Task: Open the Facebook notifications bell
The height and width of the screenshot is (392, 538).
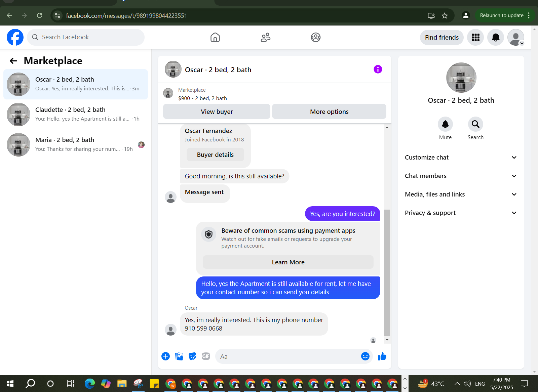Action: click(x=496, y=37)
